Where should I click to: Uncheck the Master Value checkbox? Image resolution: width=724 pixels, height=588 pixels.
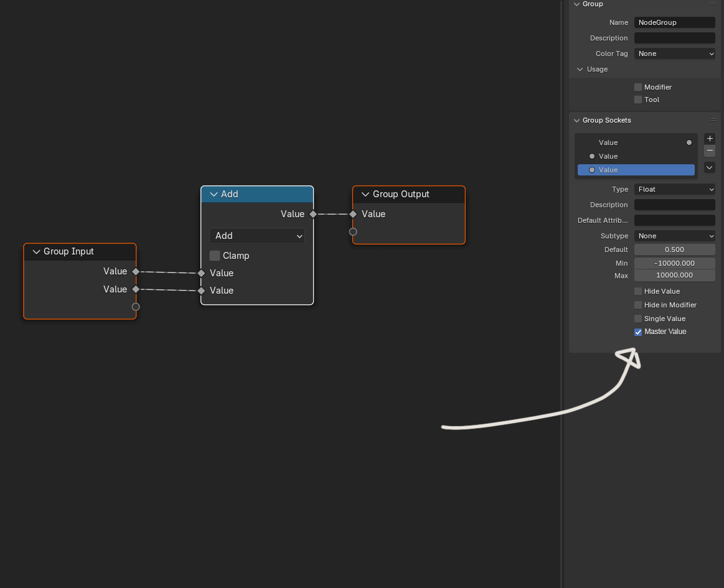[x=638, y=332]
